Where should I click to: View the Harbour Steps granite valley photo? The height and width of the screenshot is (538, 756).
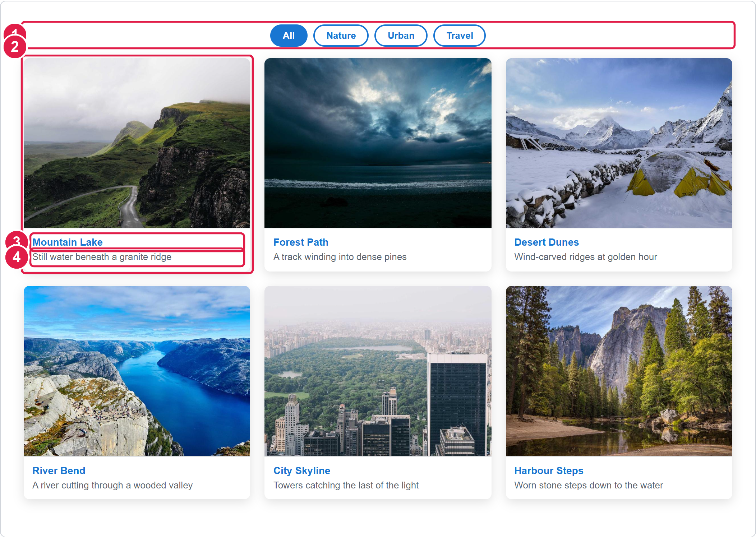click(619, 371)
